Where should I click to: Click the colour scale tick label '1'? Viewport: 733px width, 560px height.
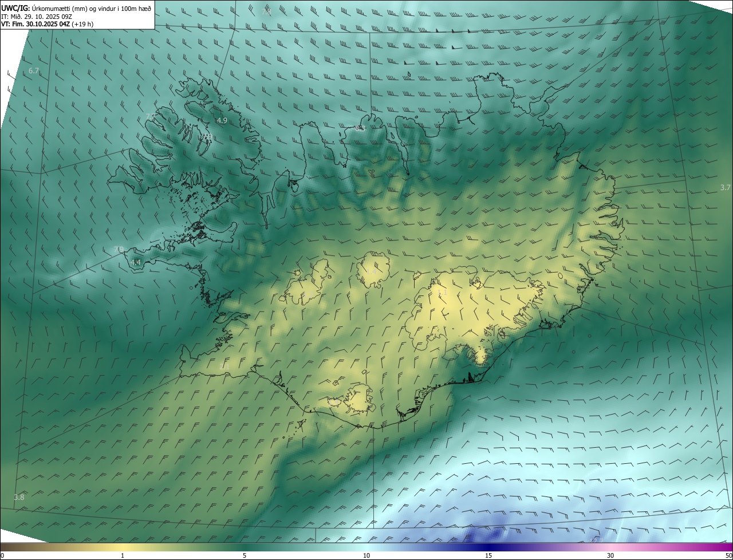tap(123, 555)
